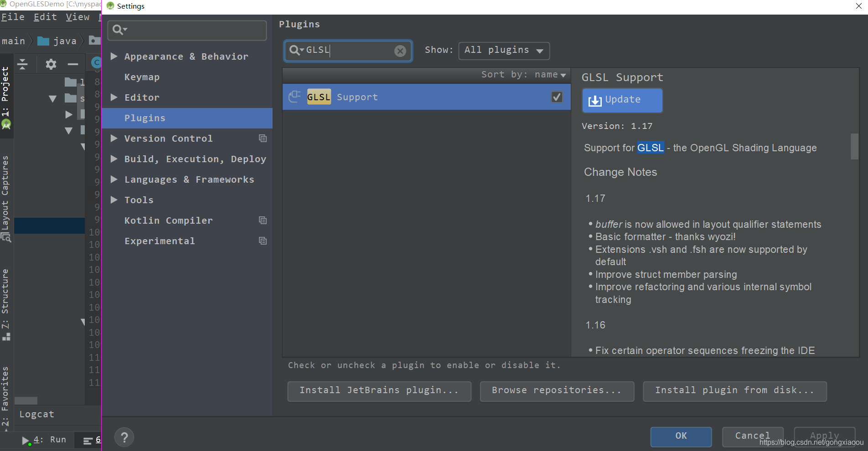This screenshot has height=451, width=868.
Task: Expand the Editor settings node
Action: coord(114,97)
